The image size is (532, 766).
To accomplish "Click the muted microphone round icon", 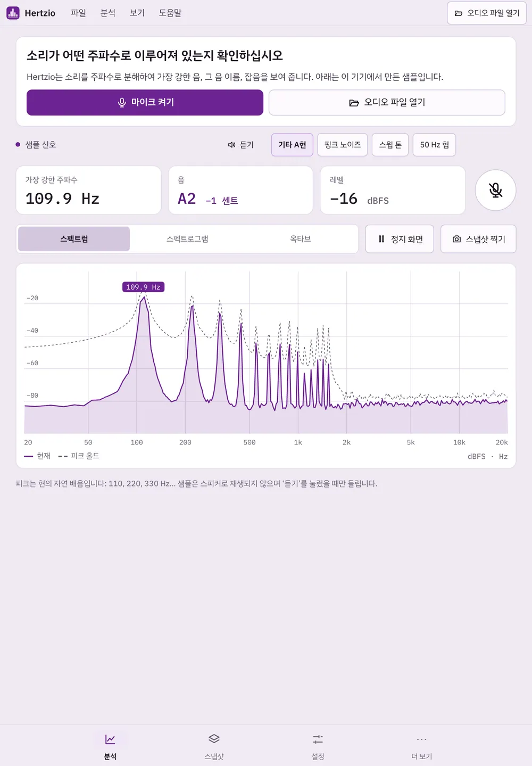I will coord(495,190).
